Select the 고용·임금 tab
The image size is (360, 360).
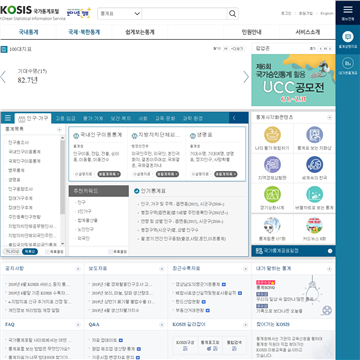click(65, 118)
